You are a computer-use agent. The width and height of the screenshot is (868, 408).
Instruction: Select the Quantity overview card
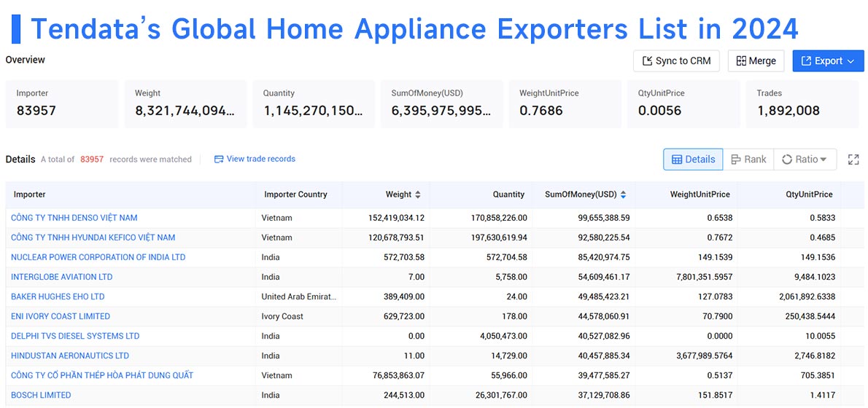pyautogui.click(x=314, y=104)
